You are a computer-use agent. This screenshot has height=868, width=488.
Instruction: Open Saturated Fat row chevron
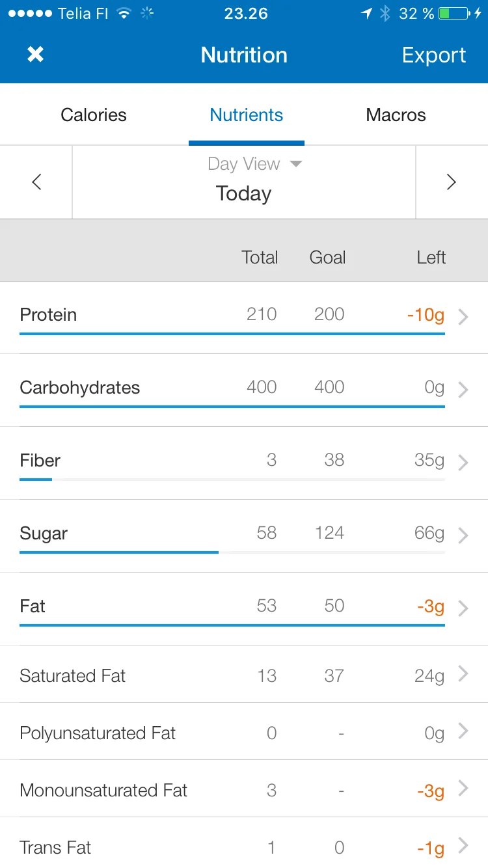(463, 673)
